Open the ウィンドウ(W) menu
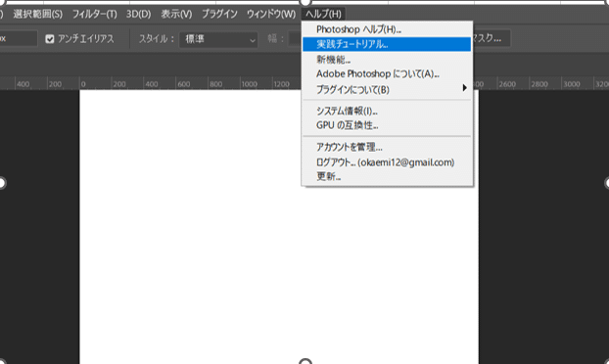609x364 pixels. [x=271, y=15]
